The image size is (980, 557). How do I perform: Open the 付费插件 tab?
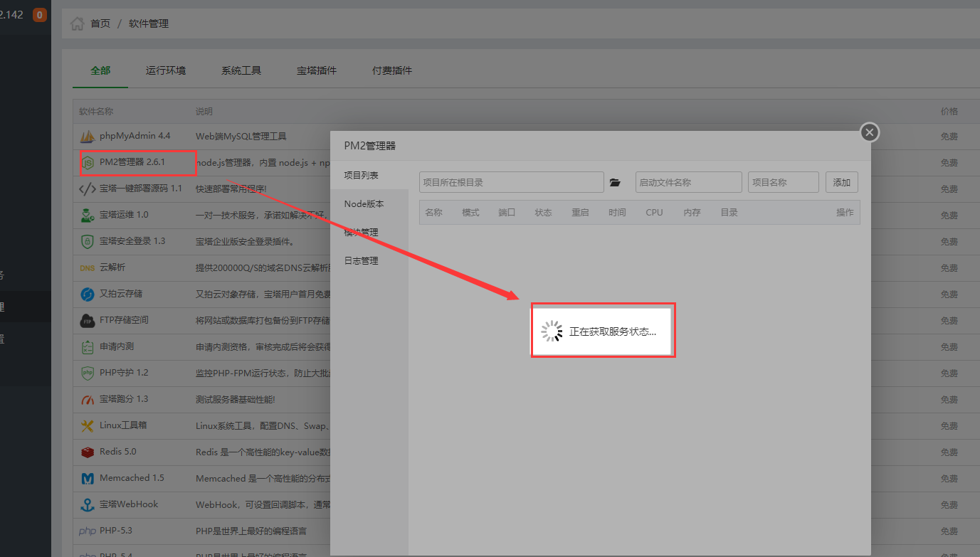(x=392, y=70)
